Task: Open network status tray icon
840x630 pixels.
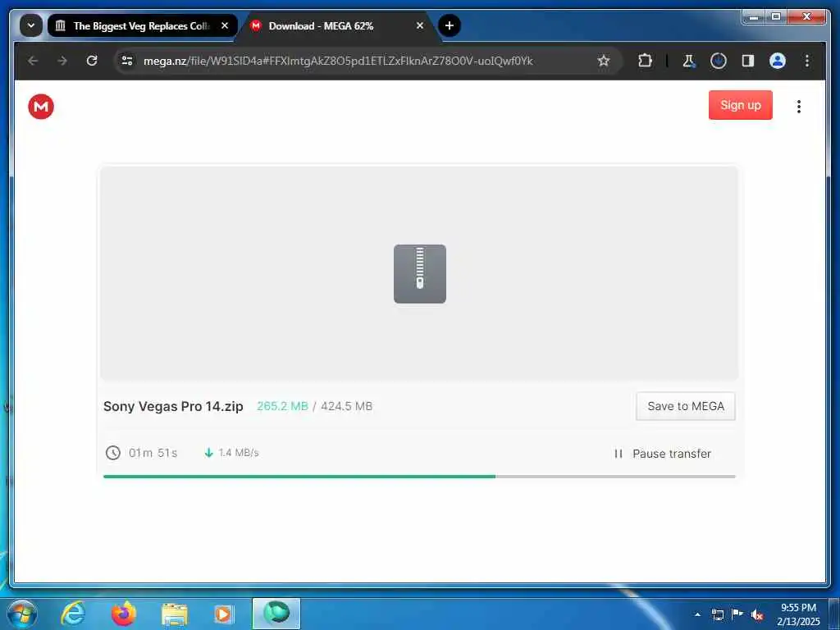Action: 718,614
